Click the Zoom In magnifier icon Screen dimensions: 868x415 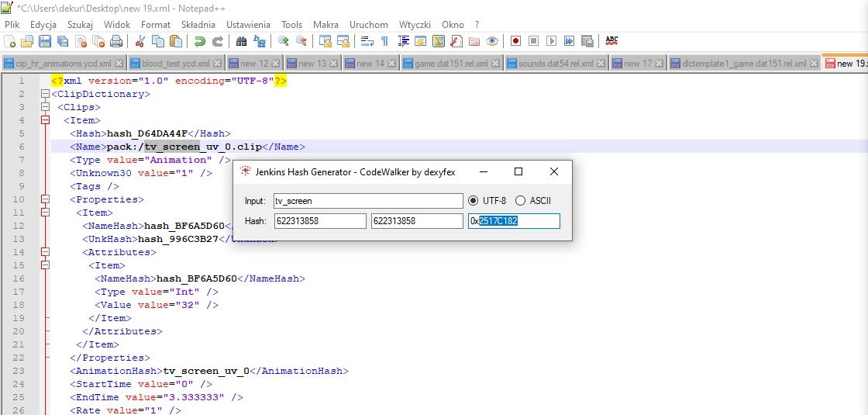[284, 41]
